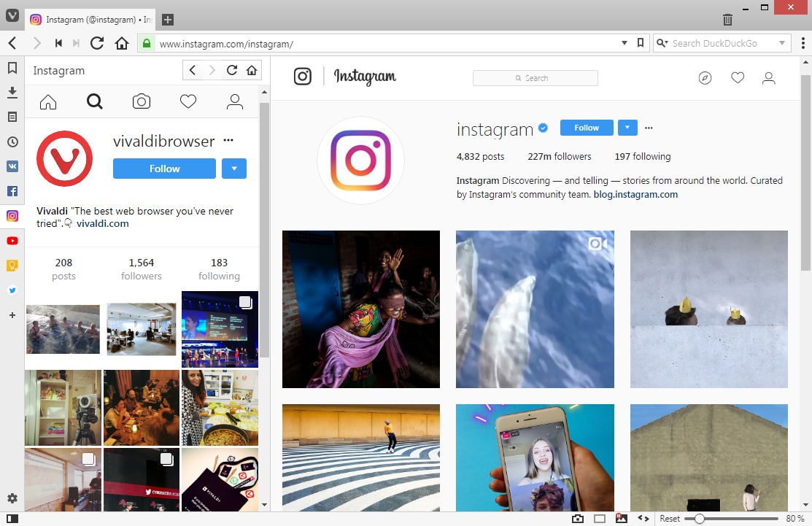Open the YouTube web panel
Image resolution: width=812 pixels, height=526 pixels.
coord(12,241)
